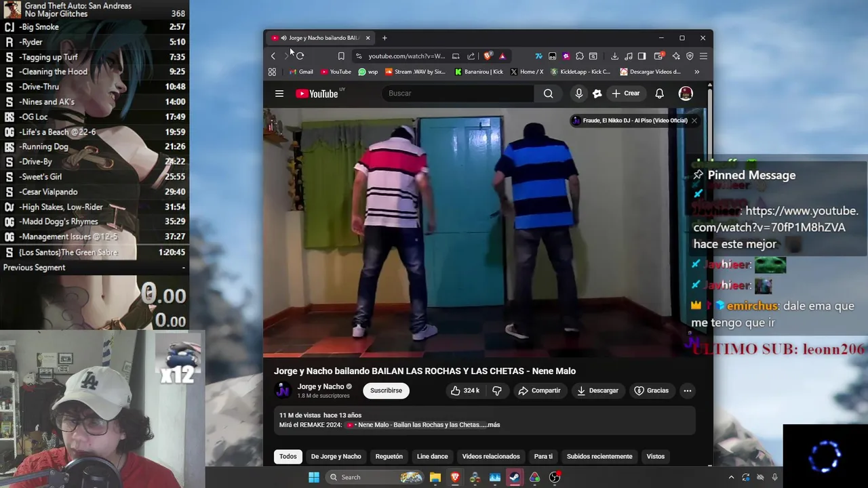
Task: Click the YouTube Buscar search field
Action: 458,94
